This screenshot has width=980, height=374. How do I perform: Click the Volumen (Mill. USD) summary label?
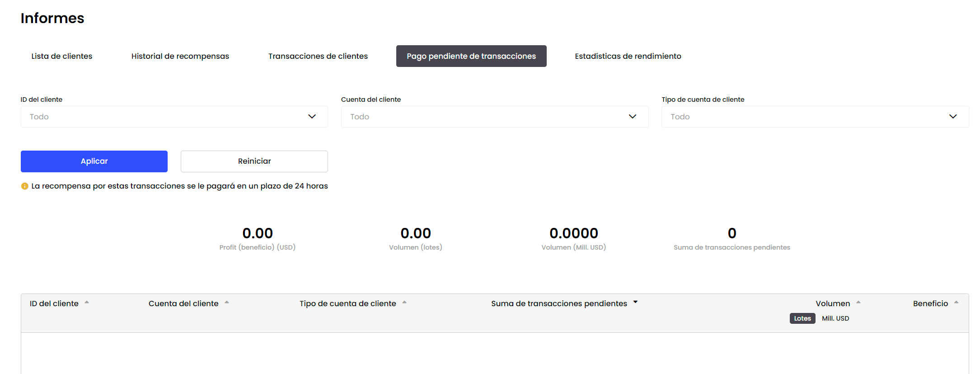[574, 247]
